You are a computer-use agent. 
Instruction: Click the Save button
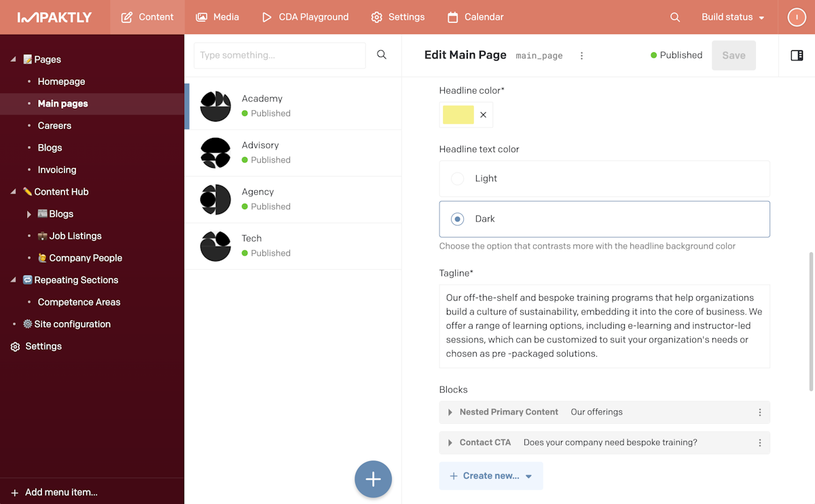click(733, 56)
